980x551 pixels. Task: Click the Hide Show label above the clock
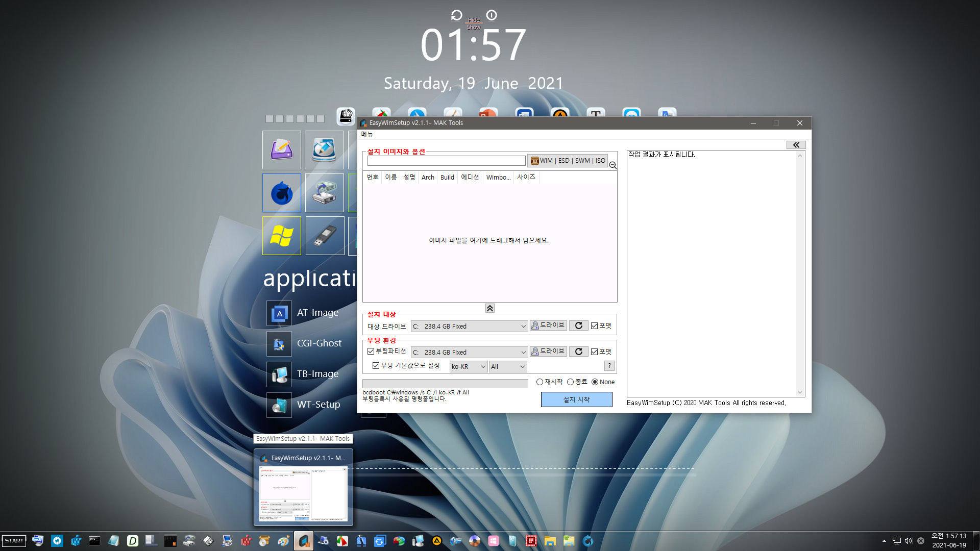(474, 24)
